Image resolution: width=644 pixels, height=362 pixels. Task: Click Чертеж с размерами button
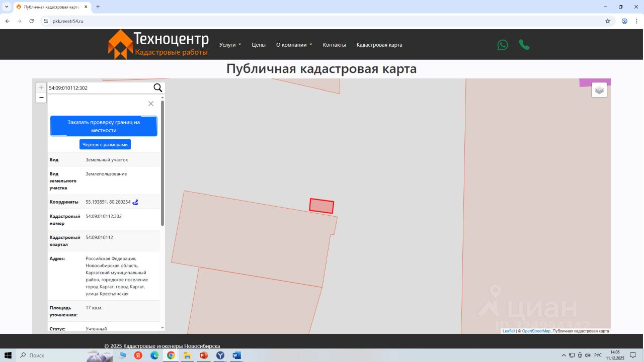click(x=105, y=144)
